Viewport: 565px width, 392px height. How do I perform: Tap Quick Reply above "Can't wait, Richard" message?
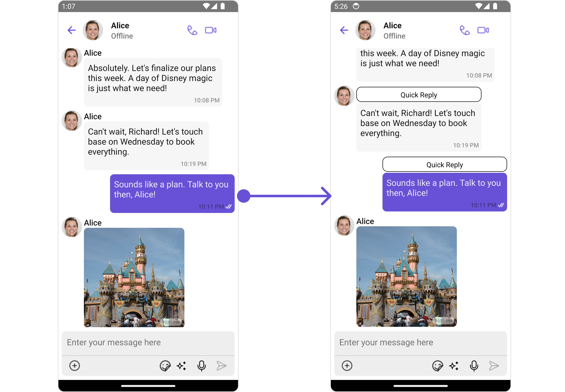419,95
